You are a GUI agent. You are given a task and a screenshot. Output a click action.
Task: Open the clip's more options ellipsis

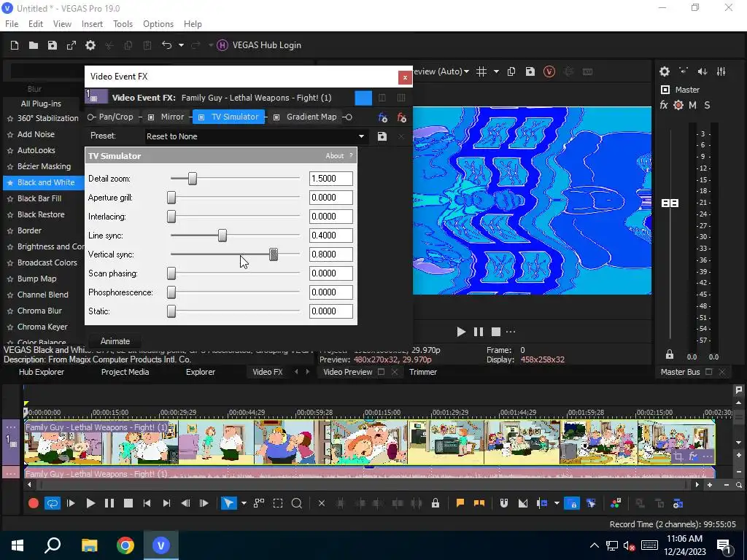click(708, 457)
